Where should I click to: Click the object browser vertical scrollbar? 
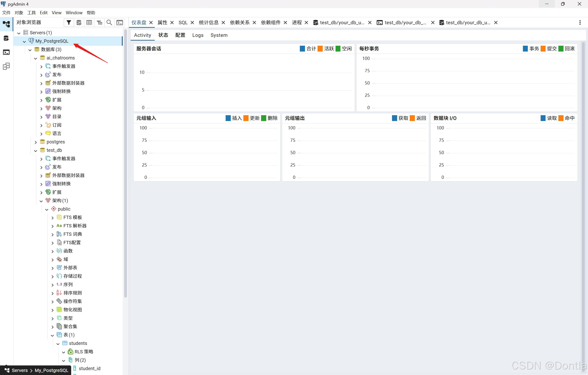126,163
